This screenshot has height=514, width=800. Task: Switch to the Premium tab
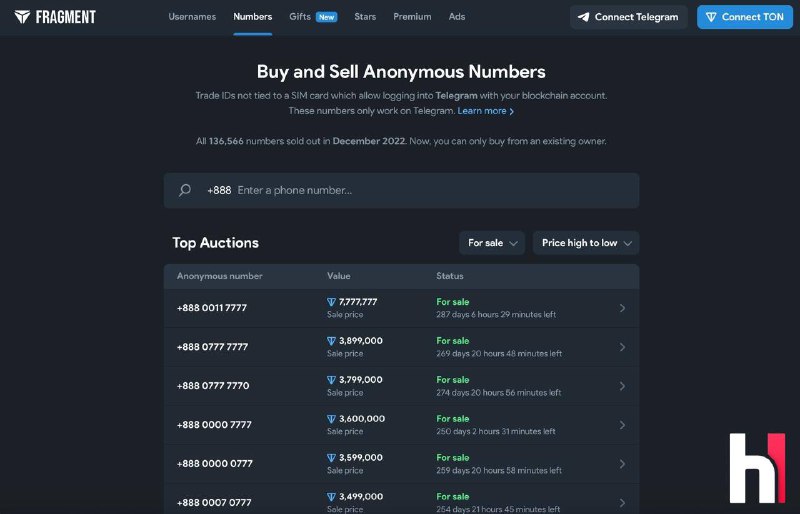pyautogui.click(x=412, y=17)
